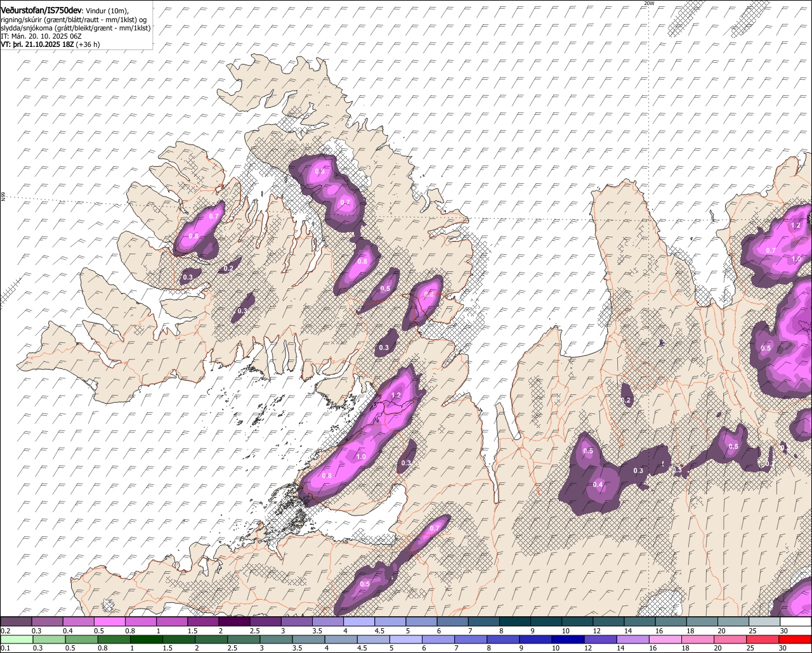Pick snow legend swatch starting at 0.8
This screenshot has height=653, width=812.
click(x=140, y=622)
